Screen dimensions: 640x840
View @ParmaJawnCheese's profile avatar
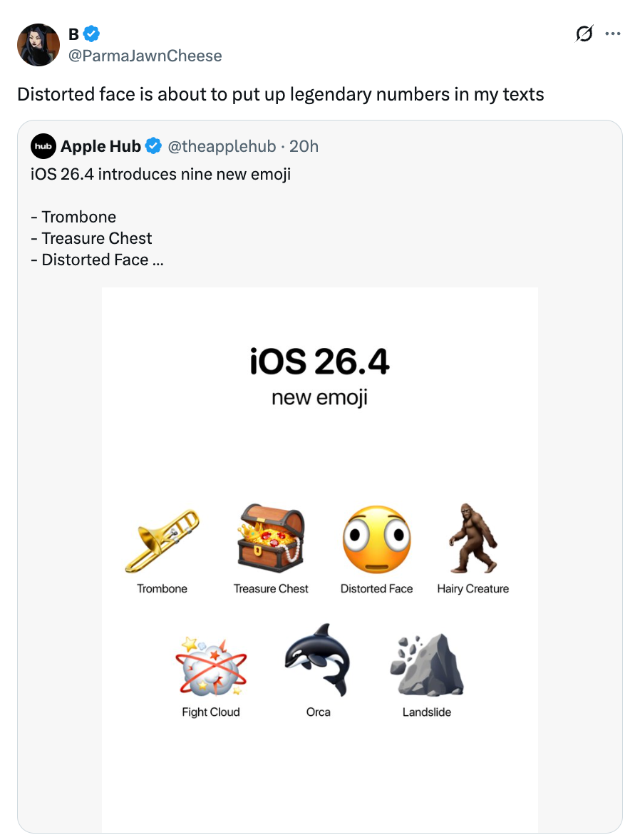(38, 44)
